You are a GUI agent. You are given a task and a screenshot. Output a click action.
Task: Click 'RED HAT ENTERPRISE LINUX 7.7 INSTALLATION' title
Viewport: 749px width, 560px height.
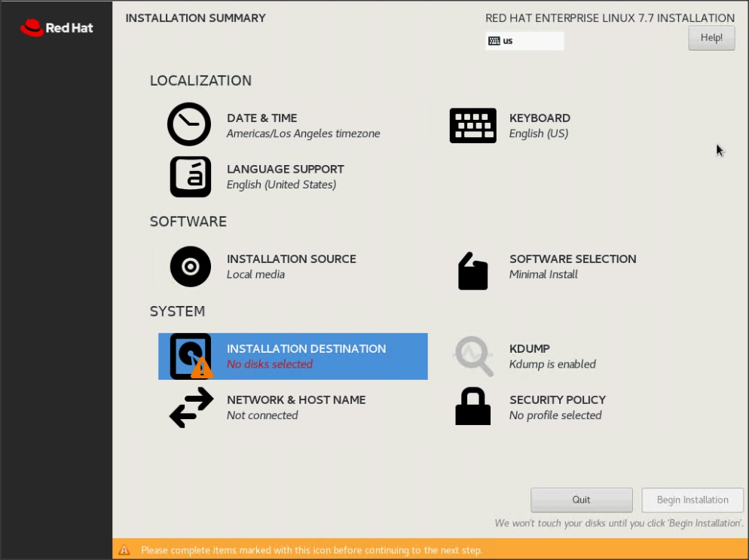point(610,18)
